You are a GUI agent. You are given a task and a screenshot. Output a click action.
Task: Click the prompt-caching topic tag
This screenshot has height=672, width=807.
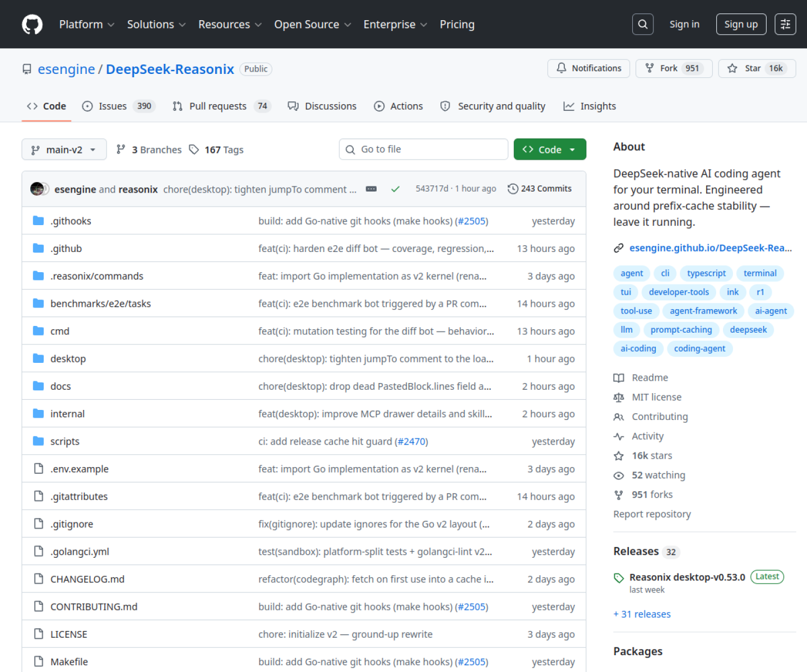pos(681,330)
